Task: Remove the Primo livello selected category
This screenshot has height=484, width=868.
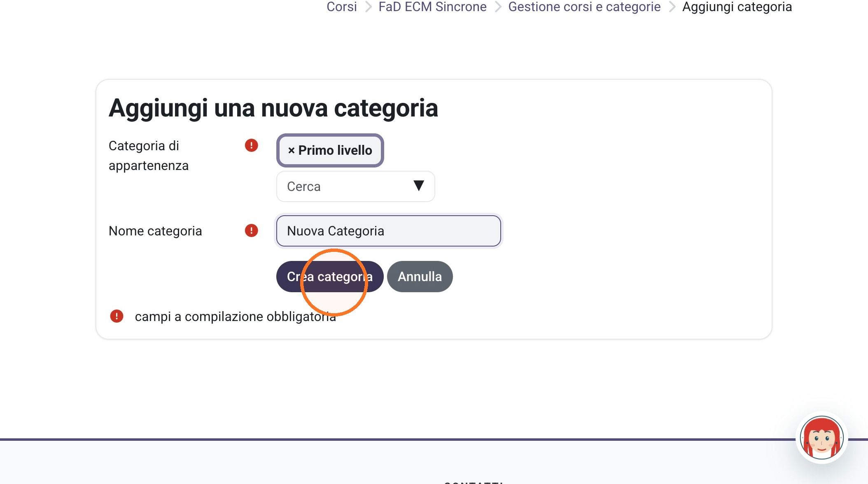Action: (330, 150)
